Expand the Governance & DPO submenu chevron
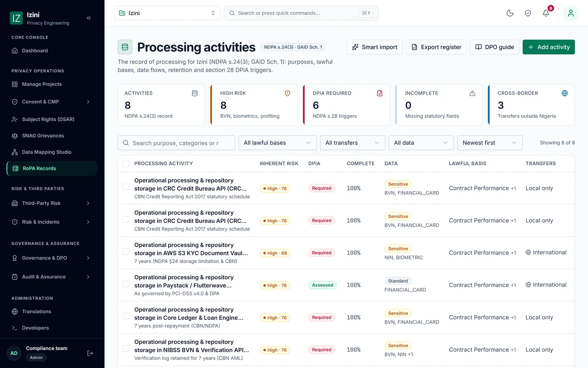This screenshot has height=368, width=588. tap(88, 258)
